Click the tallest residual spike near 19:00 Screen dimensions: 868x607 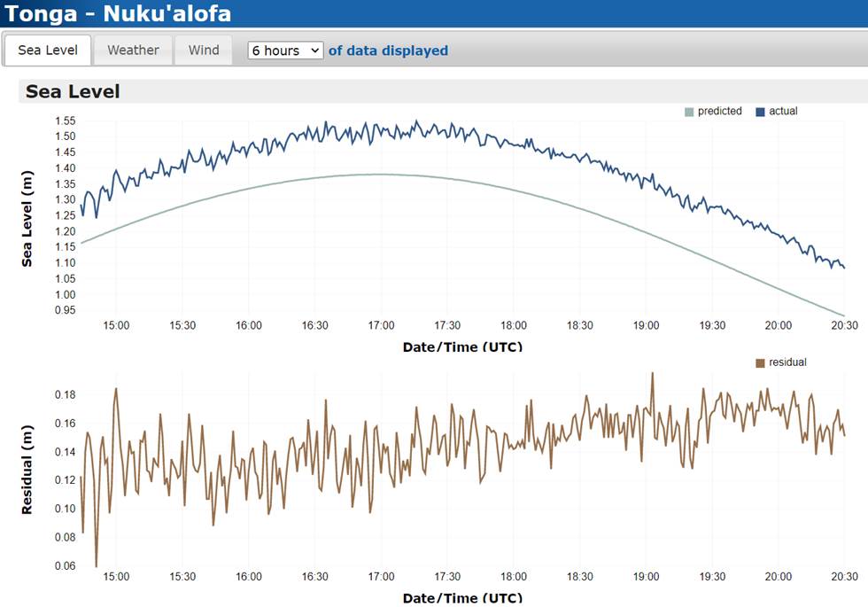coord(652,374)
